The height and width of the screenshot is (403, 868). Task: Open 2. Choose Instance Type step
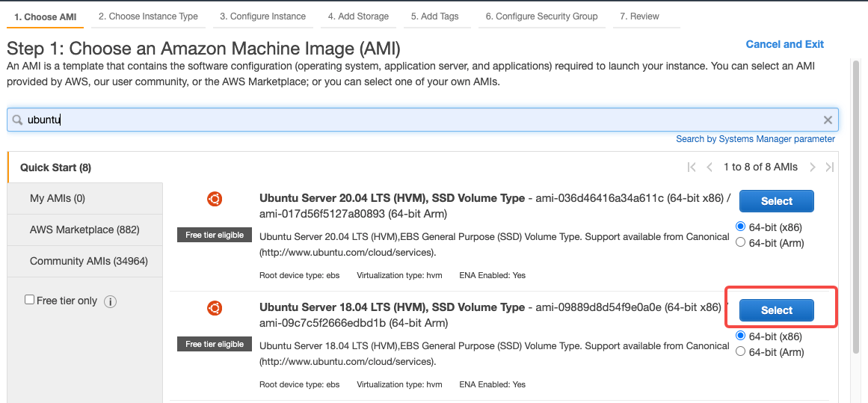pyautogui.click(x=148, y=16)
